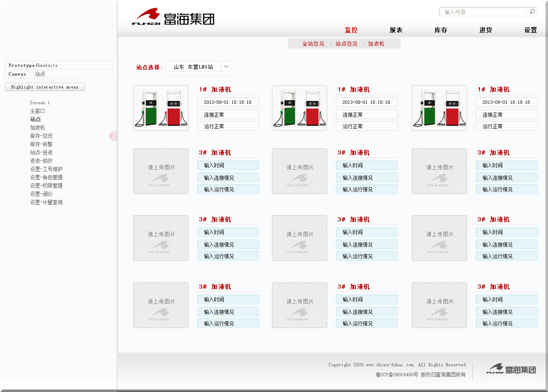The width and height of the screenshot is (548, 392).
Task: Click the 全站总况 breadcrumb link
Action: (x=313, y=44)
